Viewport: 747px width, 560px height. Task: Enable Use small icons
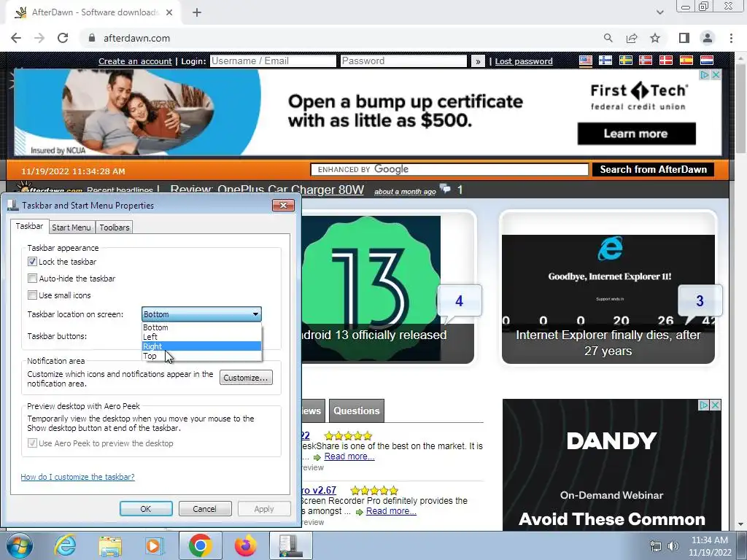pyautogui.click(x=32, y=295)
